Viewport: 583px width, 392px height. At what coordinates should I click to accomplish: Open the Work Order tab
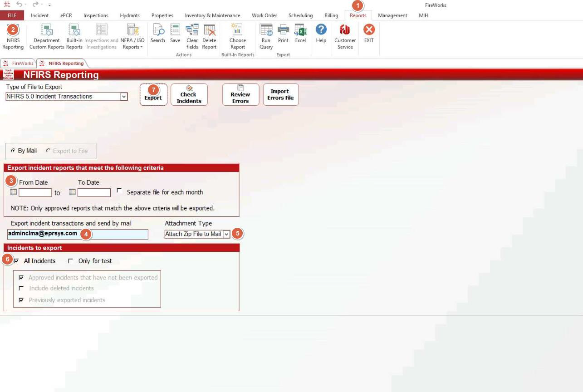tap(265, 15)
